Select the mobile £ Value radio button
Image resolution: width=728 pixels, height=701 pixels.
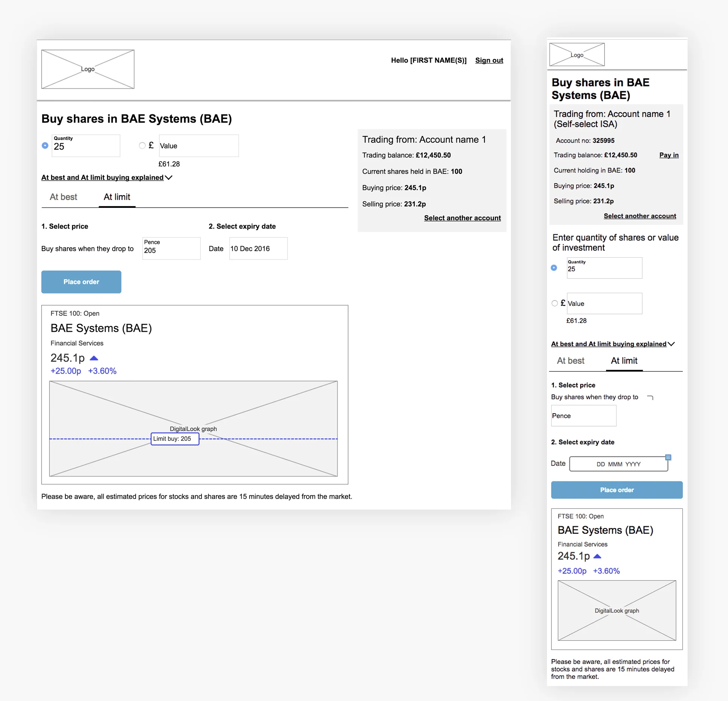(x=554, y=303)
